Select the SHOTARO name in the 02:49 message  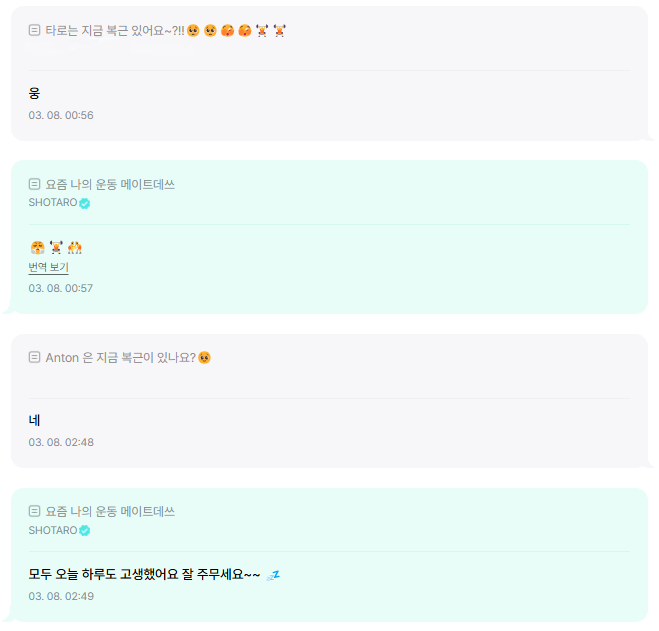(52, 530)
